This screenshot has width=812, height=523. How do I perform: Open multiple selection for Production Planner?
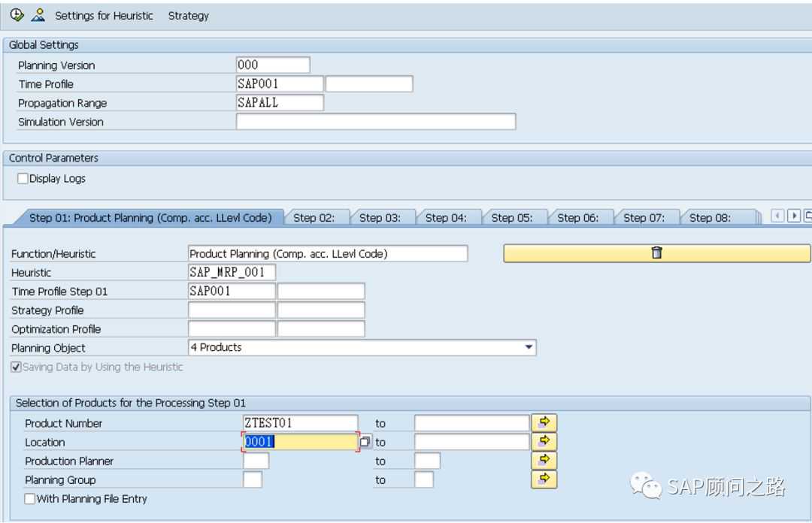point(544,461)
